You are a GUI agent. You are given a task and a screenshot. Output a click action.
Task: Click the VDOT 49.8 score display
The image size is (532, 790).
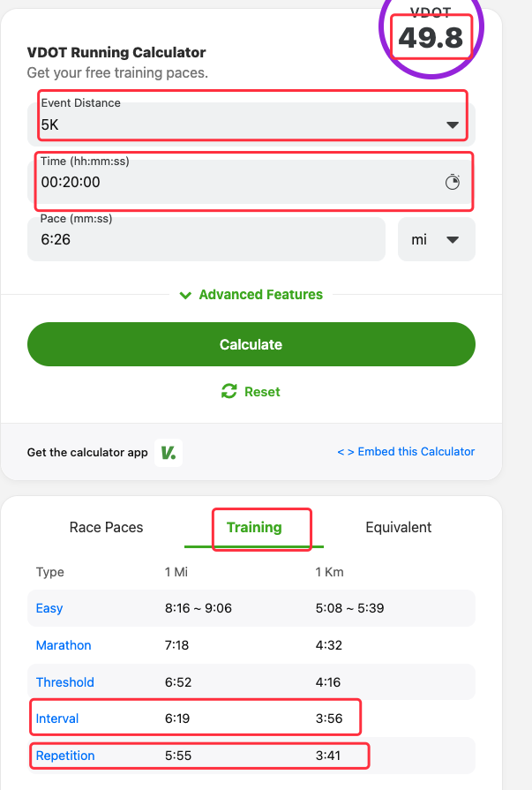coord(431,37)
